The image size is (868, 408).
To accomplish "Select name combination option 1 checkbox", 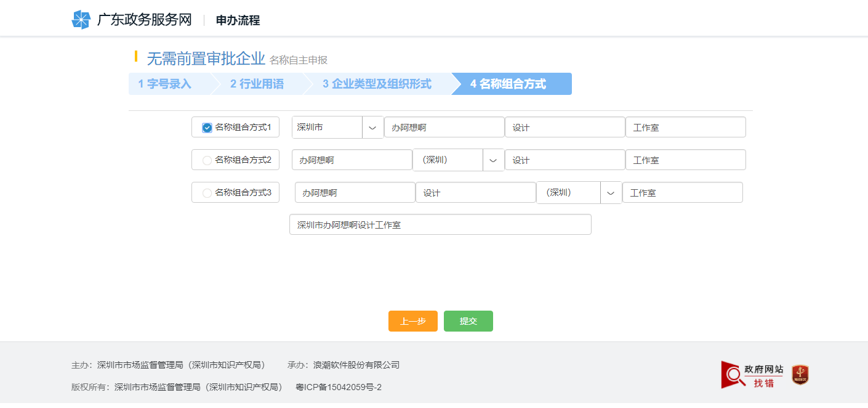I will point(207,128).
